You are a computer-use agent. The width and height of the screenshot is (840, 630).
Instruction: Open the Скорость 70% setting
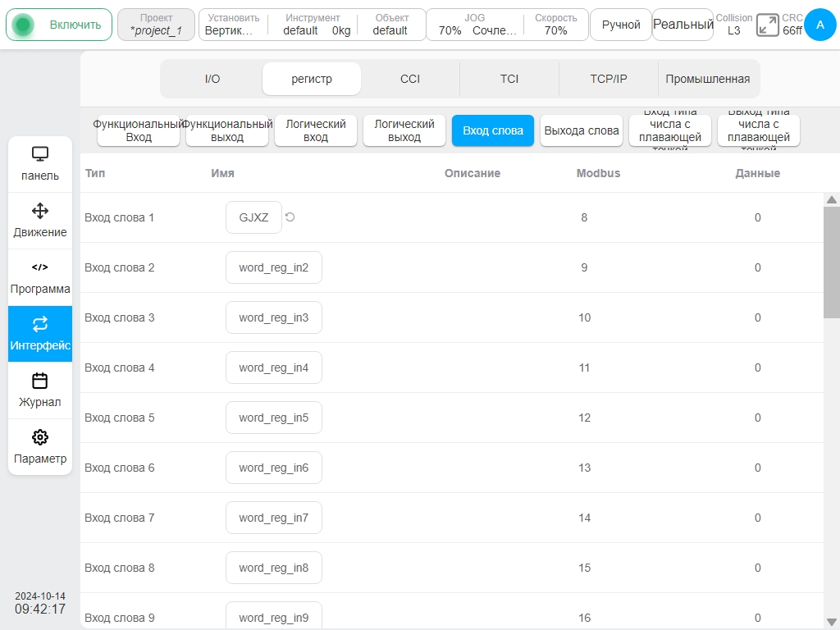(556, 25)
